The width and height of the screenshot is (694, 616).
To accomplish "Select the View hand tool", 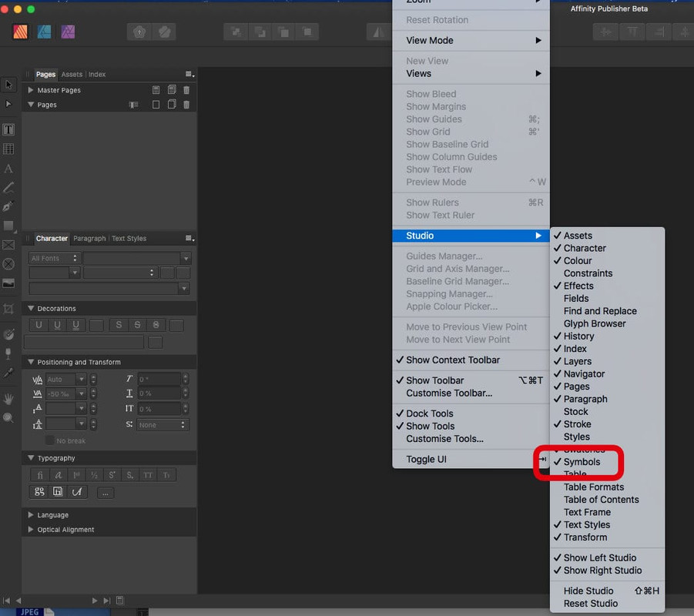I will coord(8,399).
